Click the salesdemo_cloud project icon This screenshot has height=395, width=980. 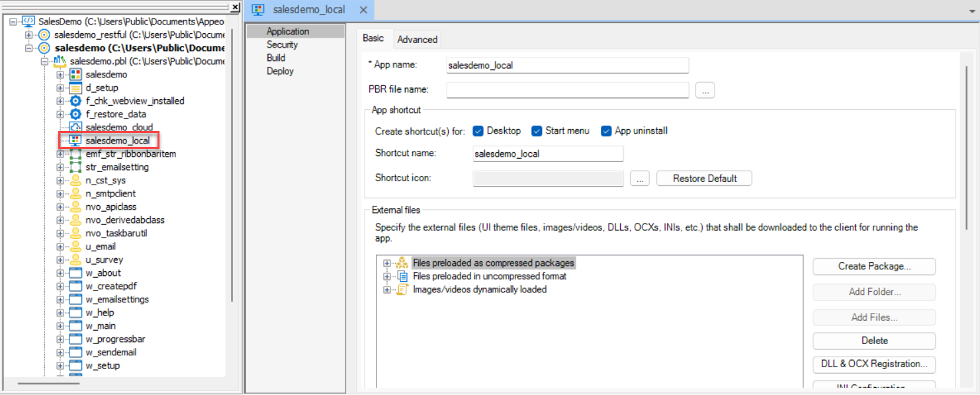click(x=75, y=128)
